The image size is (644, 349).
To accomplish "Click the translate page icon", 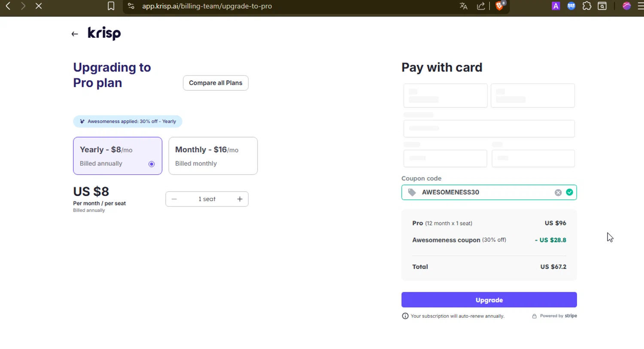I will pyautogui.click(x=463, y=6).
